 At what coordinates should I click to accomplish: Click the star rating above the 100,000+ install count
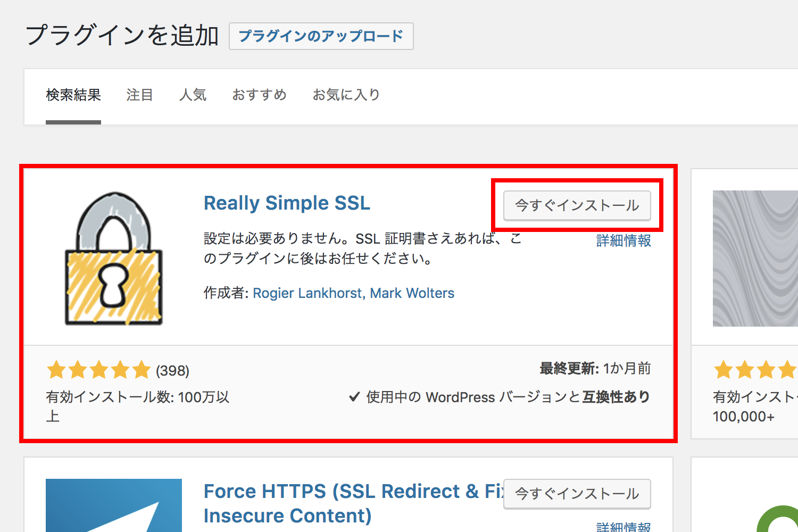click(755, 370)
